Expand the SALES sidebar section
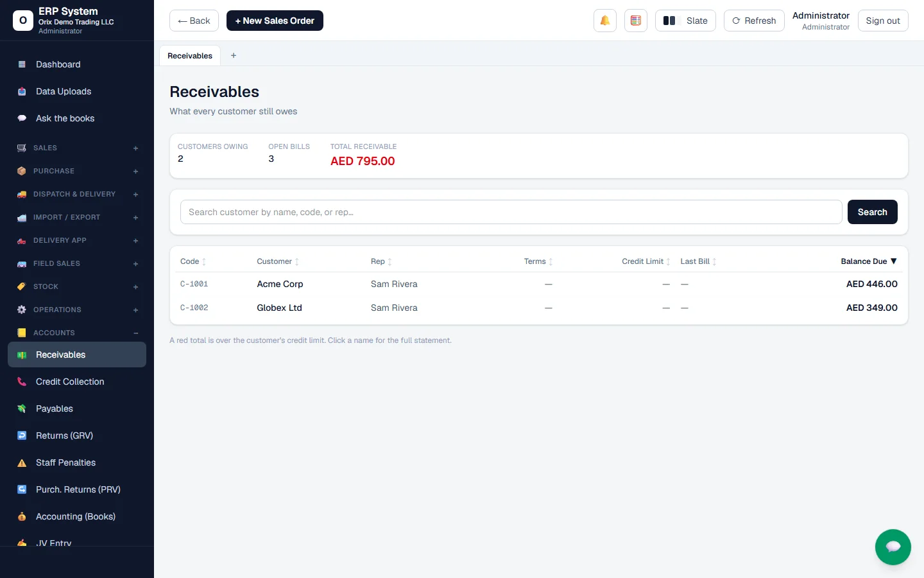Viewport: 924px width, 578px height. 77,148
